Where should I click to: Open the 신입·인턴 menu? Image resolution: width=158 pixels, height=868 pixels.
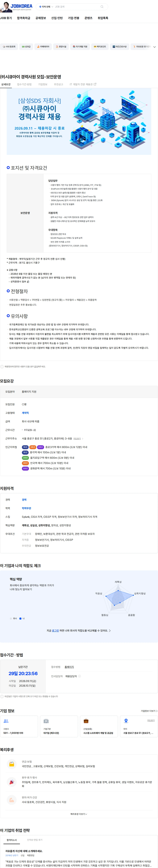click(57, 18)
